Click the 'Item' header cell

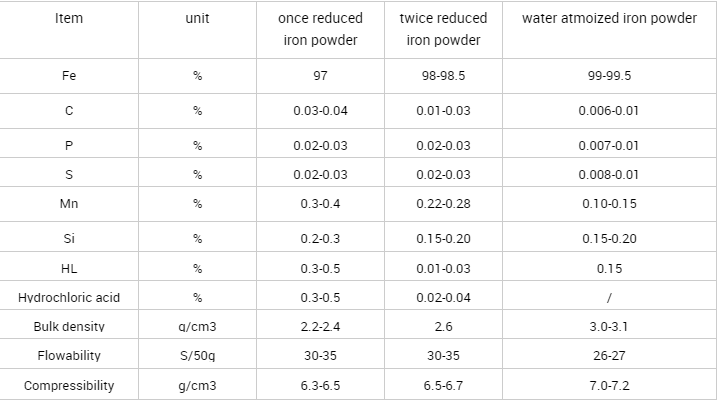(x=69, y=19)
